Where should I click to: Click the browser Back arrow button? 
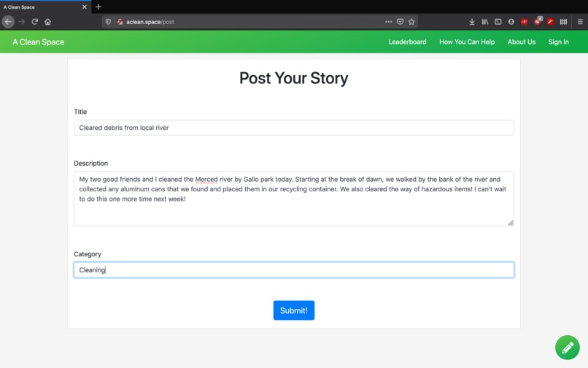[x=8, y=22]
